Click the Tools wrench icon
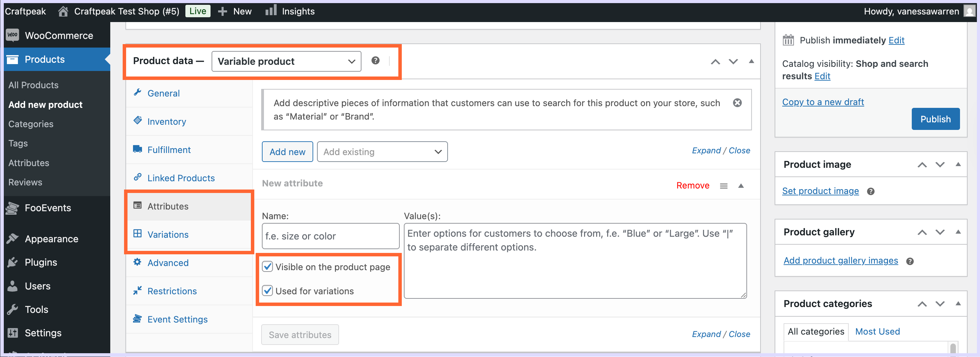 (12, 309)
